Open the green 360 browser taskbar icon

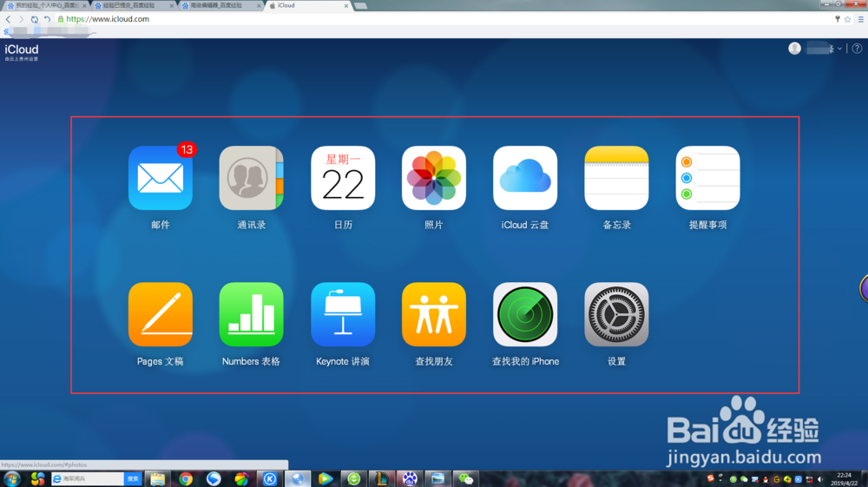[x=353, y=478]
